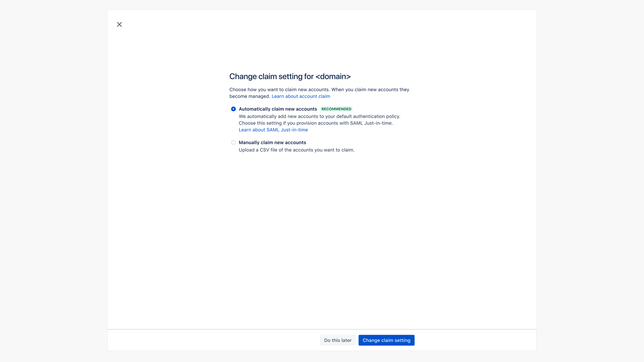The width and height of the screenshot is (644, 362).
Task: Click the words 'become managed.' in the intro
Action: pyautogui.click(x=249, y=96)
